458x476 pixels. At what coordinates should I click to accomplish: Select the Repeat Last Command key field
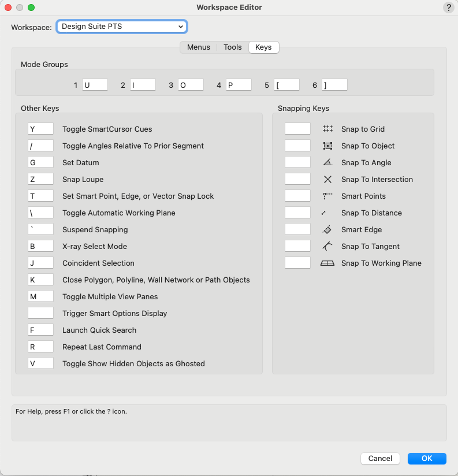coord(40,347)
